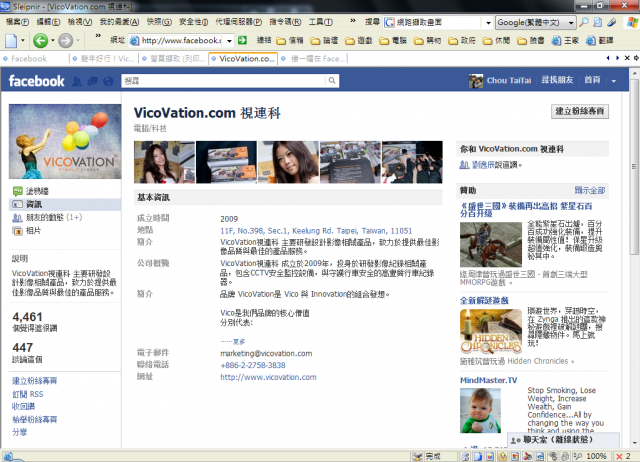Viewport: 640px width, 462px height.
Task: Click the VicoVation balloon profile image
Action: 65,141
